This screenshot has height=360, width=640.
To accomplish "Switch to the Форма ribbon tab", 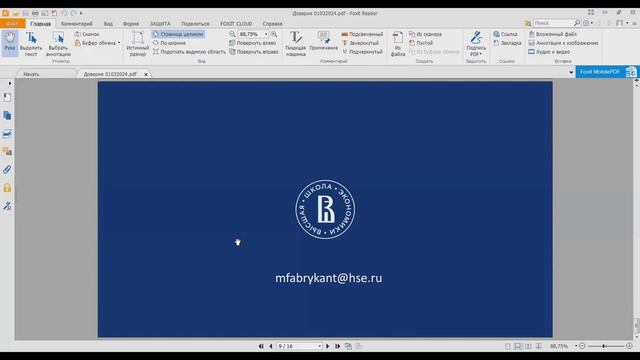I will click(131, 24).
